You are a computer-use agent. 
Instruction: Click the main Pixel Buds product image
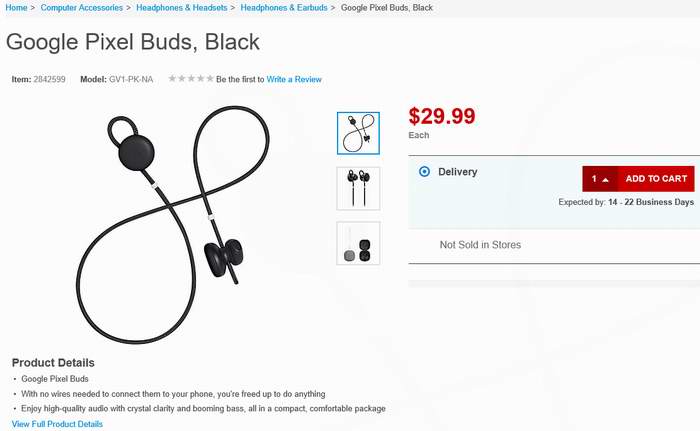click(173, 225)
